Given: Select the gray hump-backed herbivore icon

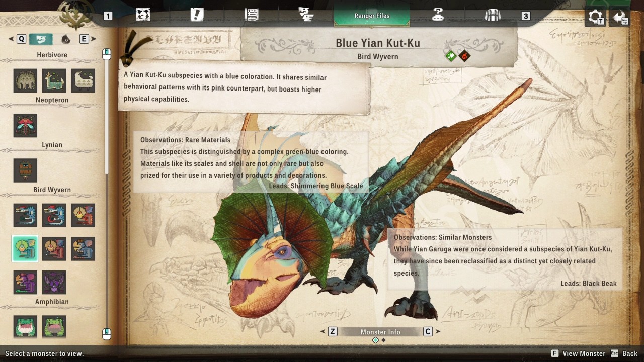Looking at the screenshot, I should (x=25, y=80).
